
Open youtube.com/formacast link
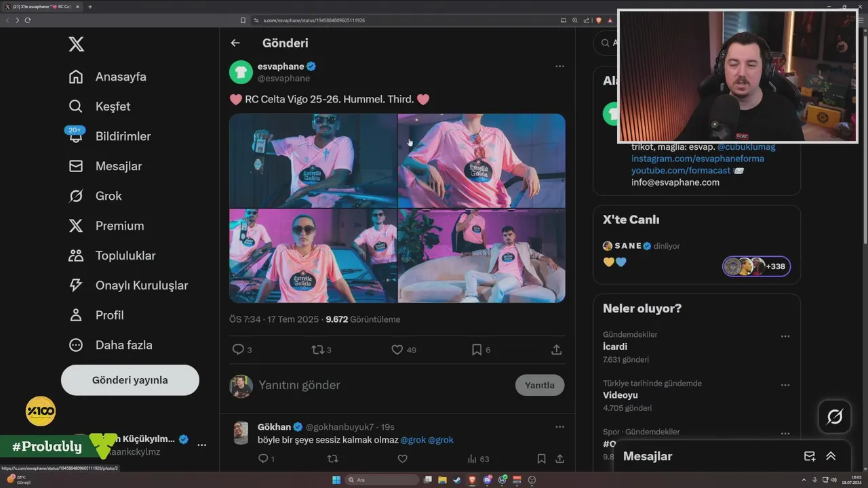[x=681, y=170]
